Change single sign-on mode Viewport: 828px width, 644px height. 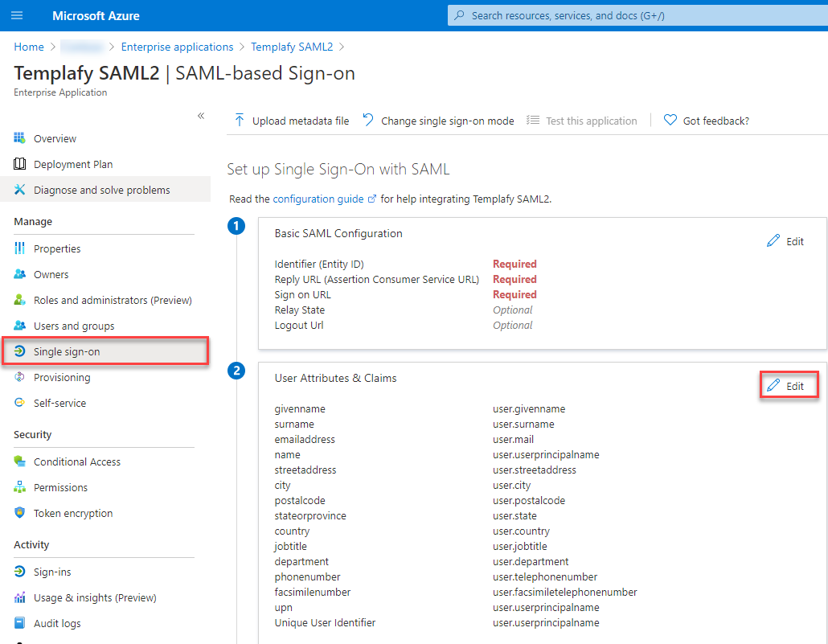[x=445, y=120]
